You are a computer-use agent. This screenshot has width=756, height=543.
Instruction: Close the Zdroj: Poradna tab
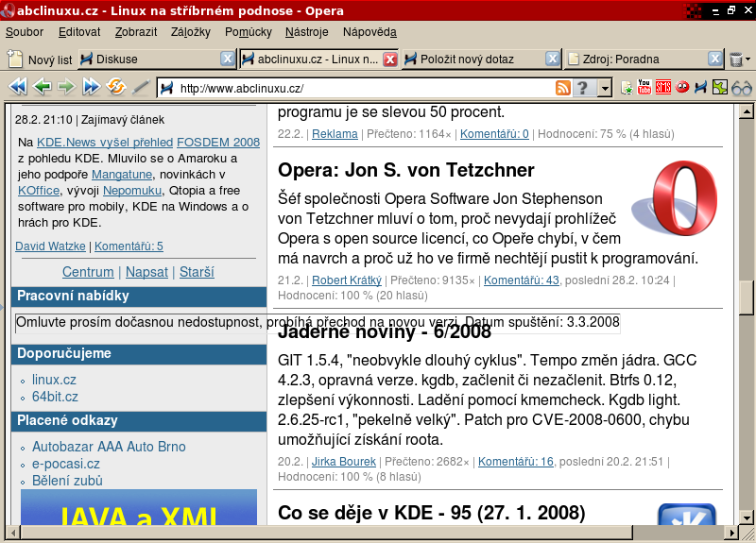coord(715,59)
